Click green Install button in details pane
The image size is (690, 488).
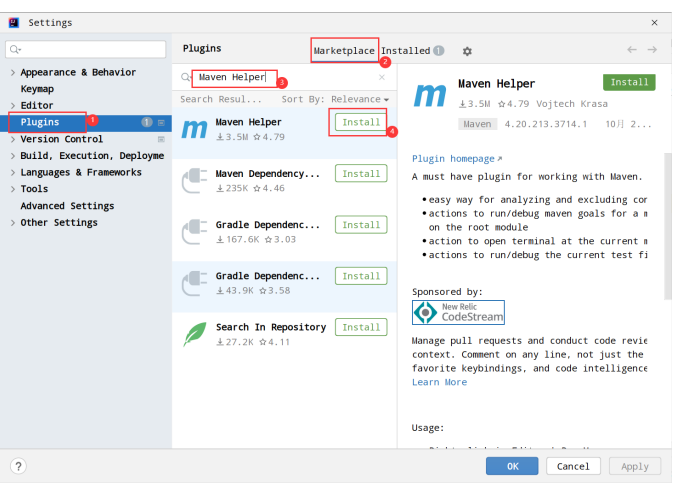click(629, 82)
